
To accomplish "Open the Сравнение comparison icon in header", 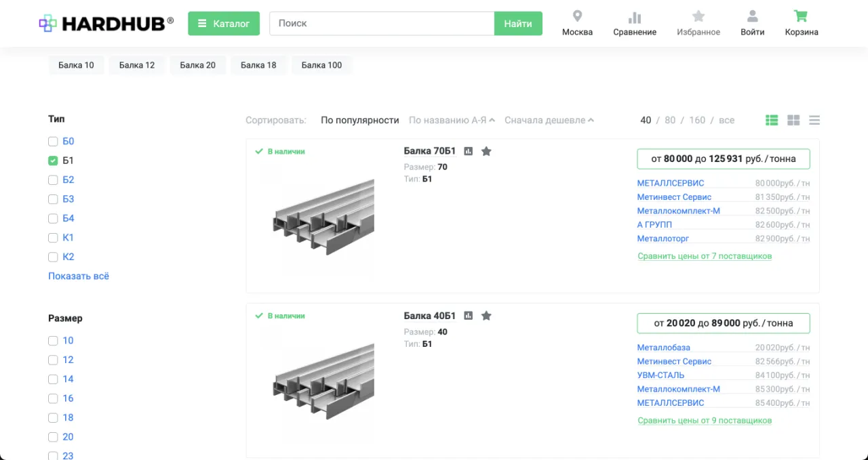I will (x=634, y=18).
